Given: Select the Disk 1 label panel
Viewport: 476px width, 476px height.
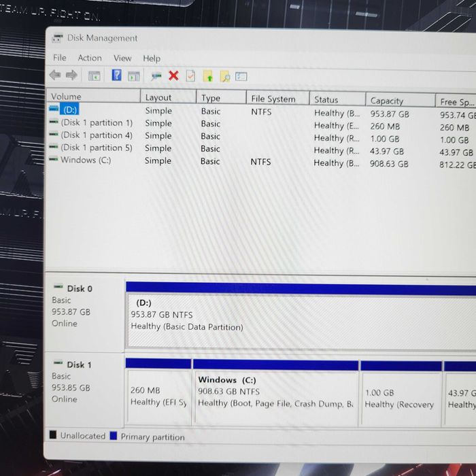Looking at the screenshot, I should (85, 390).
